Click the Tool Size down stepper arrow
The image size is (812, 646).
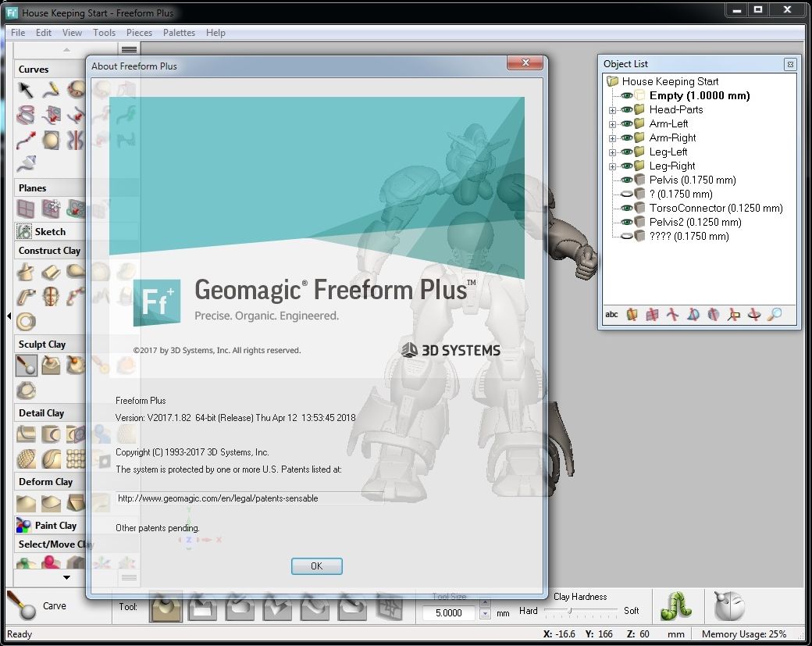485,614
